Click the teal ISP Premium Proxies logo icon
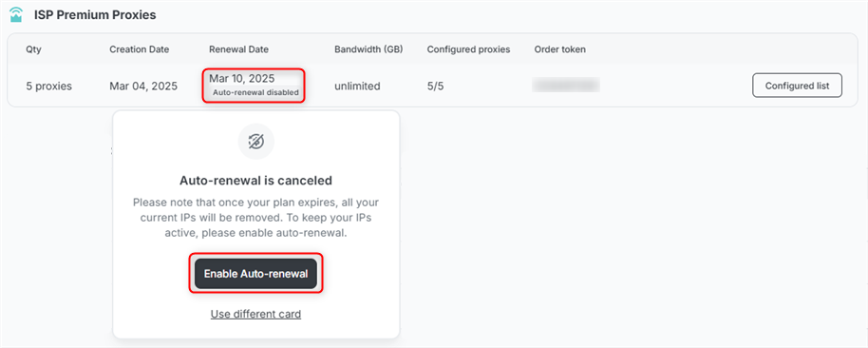This screenshot has width=868, height=348. click(x=16, y=15)
